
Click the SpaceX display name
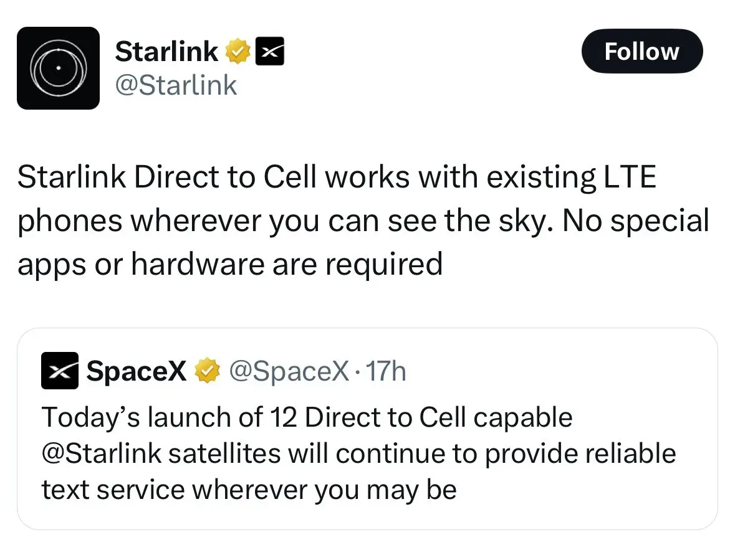pos(136,370)
